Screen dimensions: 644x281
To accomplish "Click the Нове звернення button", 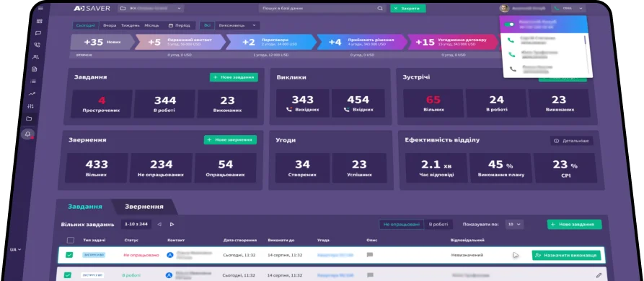I will pos(230,140).
